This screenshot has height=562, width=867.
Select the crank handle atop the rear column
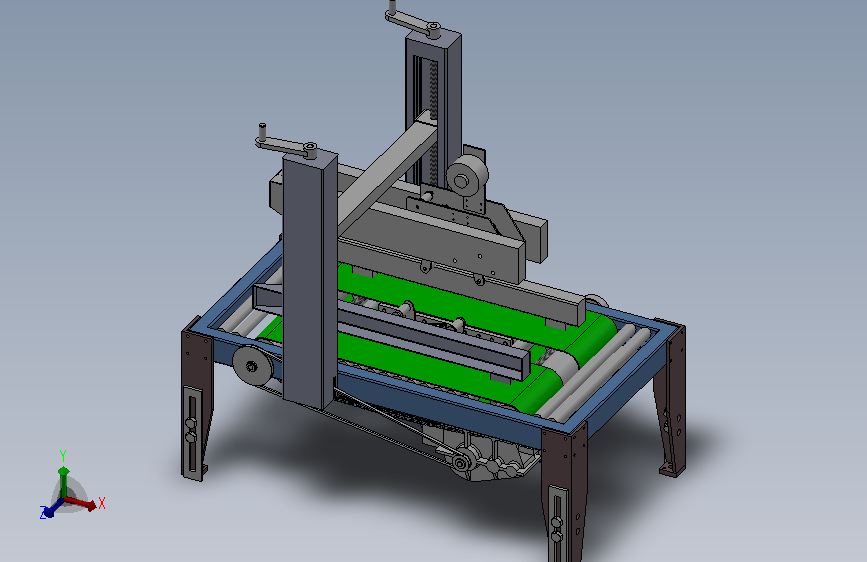pyautogui.click(x=414, y=21)
